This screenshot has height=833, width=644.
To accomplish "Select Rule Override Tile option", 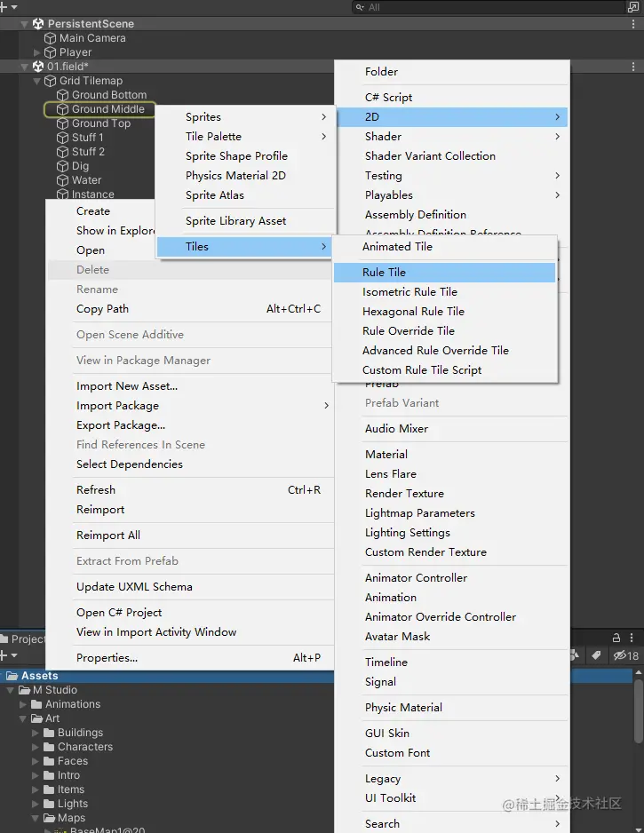I will tap(444, 331).
